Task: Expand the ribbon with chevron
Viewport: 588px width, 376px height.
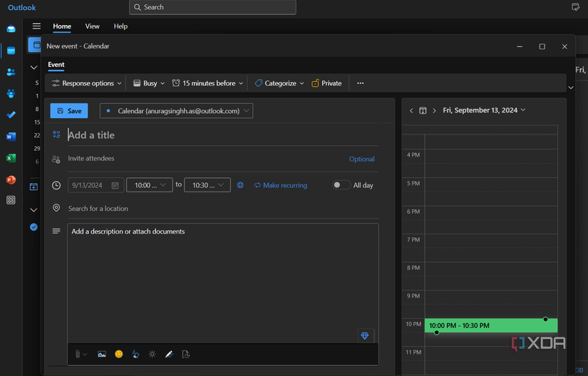Action: click(x=571, y=88)
